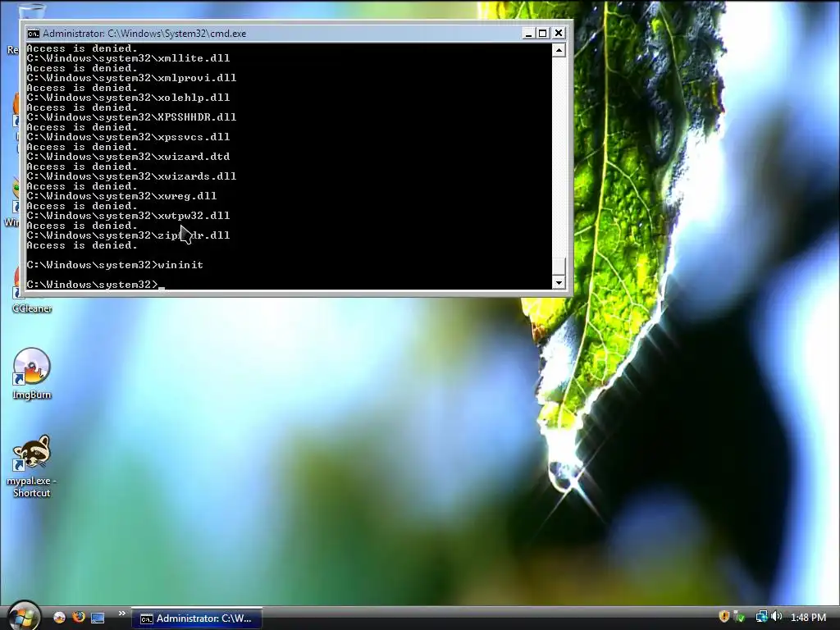Launch Firefox from the quick launch bar
Image resolution: width=840 pixels, height=630 pixels.
tap(78, 618)
